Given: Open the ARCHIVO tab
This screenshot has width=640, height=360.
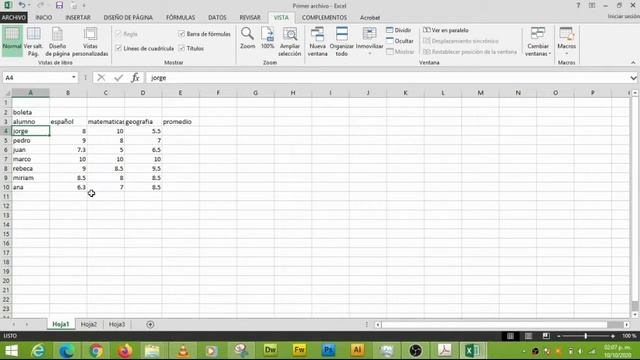Looking at the screenshot, I should pyautogui.click(x=14, y=18).
